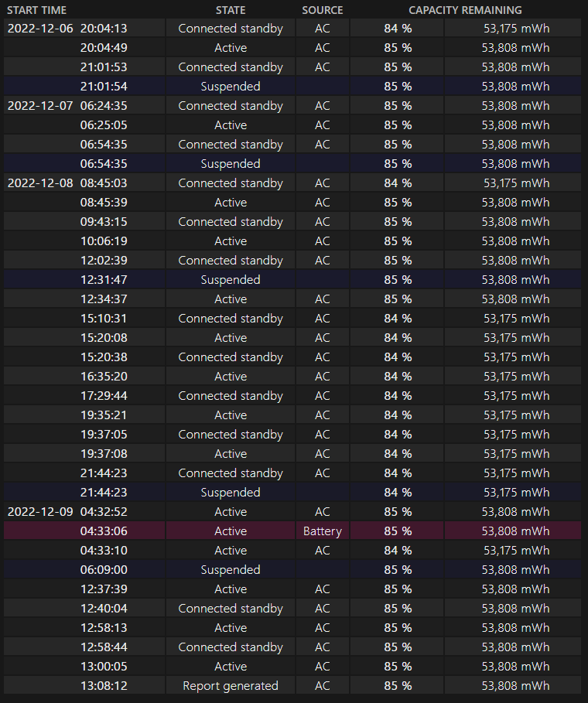The image size is (588, 703).
Task: Click Connected standby in the 20:04:13 row
Action: click(x=231, y=29)
